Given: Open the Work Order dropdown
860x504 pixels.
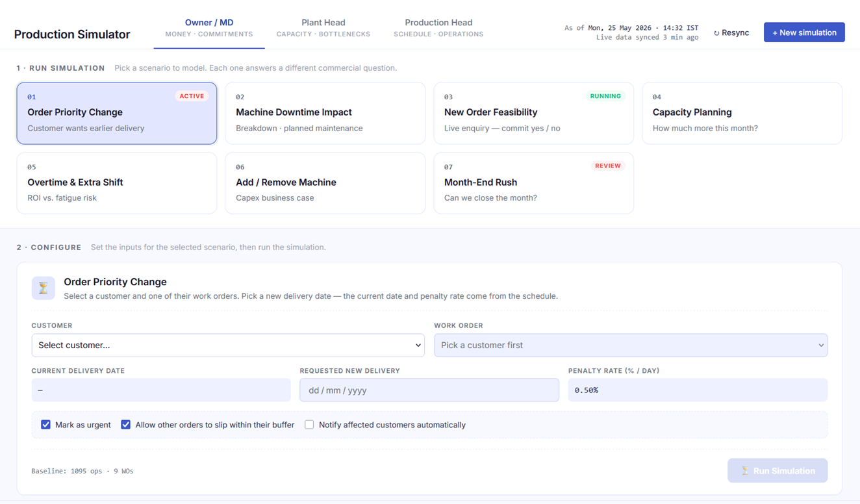Looking at the screenshot, I should coord(631,346).
